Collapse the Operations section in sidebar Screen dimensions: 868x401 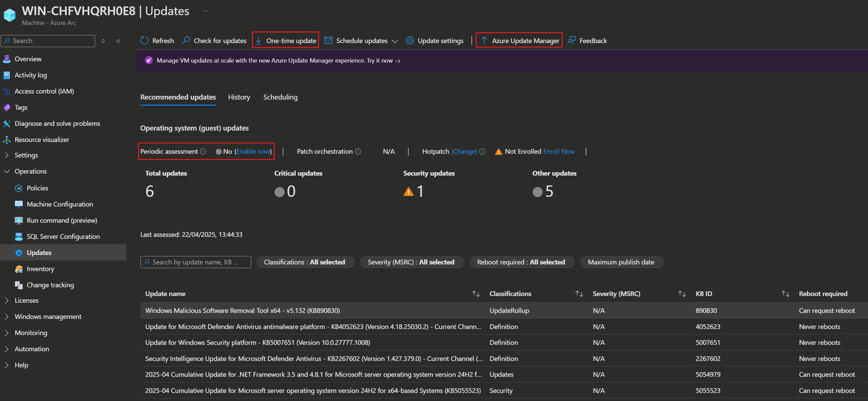point(7,171)
